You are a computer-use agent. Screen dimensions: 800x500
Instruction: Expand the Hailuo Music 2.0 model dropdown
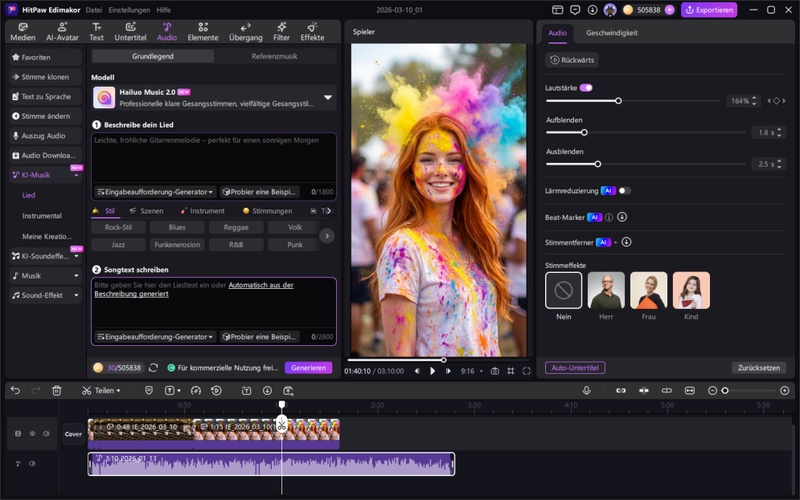click(x=327, y=97)
